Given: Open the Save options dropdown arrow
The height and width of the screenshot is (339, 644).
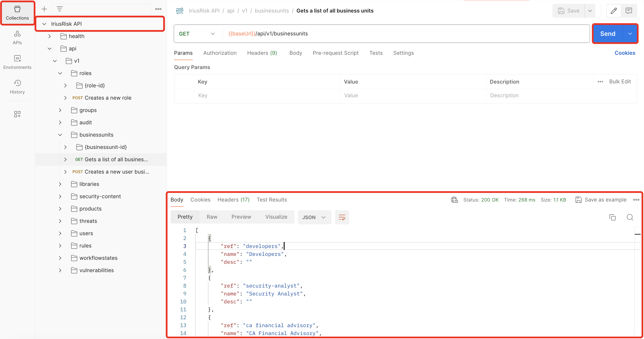Looking at the screenshot, I should (590, 11).
